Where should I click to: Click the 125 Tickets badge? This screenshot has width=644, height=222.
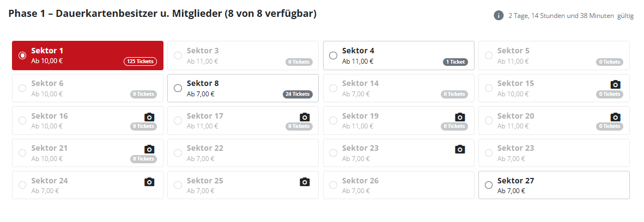[x=140, y=61]
